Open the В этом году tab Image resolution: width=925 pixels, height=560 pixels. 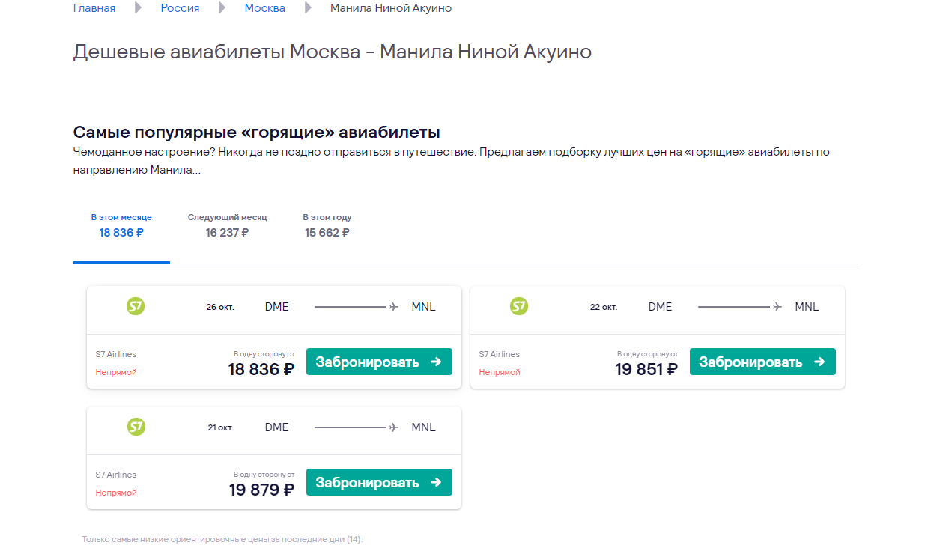click(x=327, y=225)
